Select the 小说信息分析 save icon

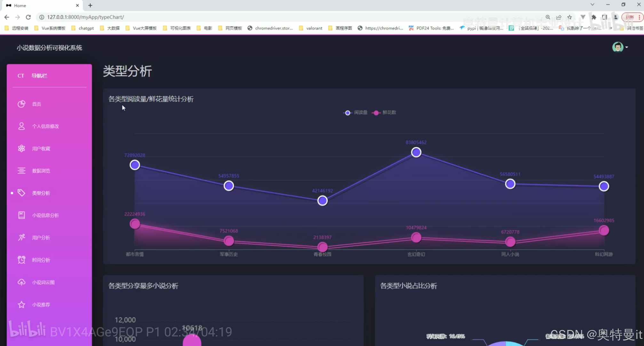tap(21, 215)
